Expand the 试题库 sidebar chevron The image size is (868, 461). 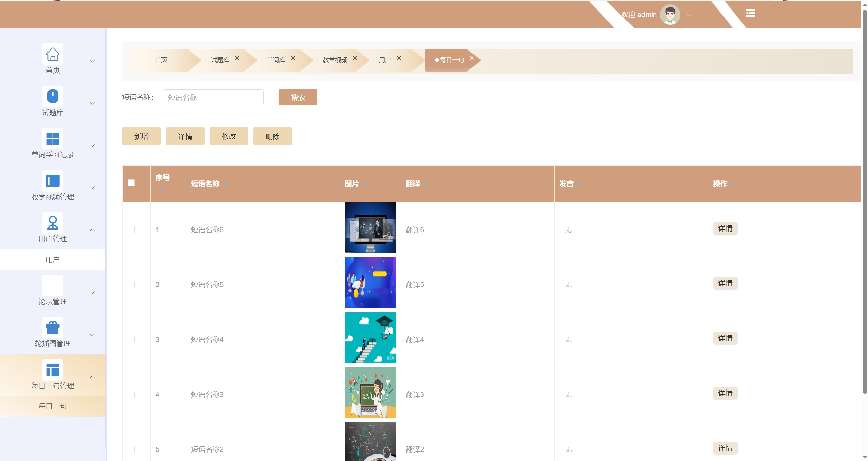click(x=92, y=103)
